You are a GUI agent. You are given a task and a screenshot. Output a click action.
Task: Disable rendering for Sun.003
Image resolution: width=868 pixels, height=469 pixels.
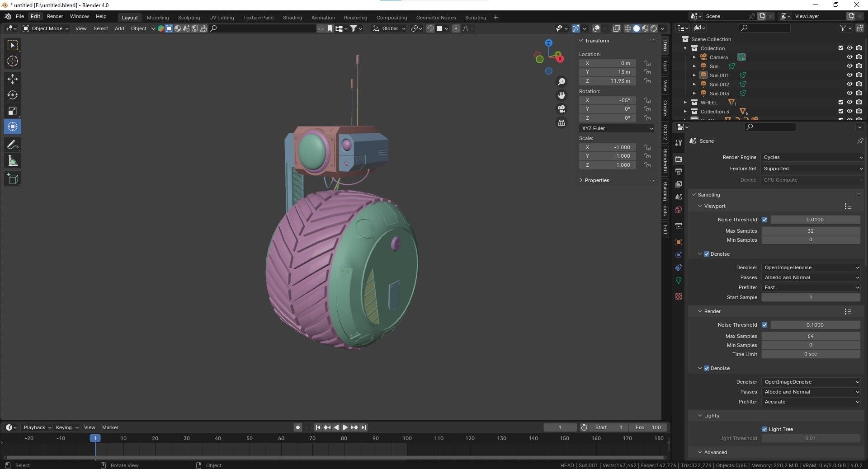click(x=859, y=94)
